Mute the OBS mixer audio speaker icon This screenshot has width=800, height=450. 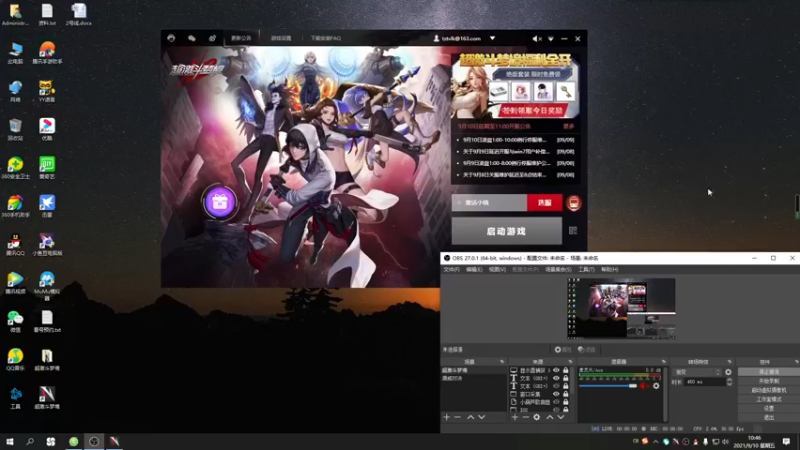[644, 386]
